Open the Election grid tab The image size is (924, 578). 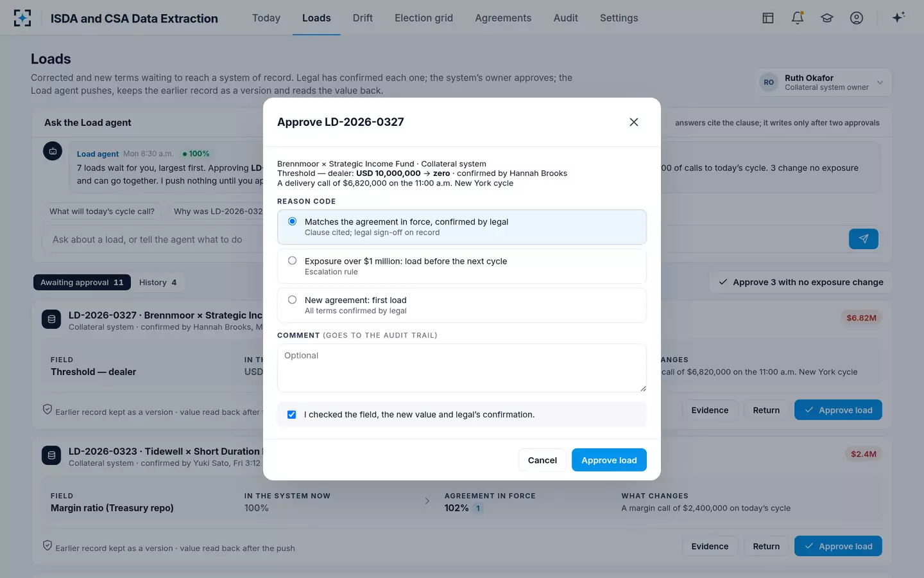[424, 18]
